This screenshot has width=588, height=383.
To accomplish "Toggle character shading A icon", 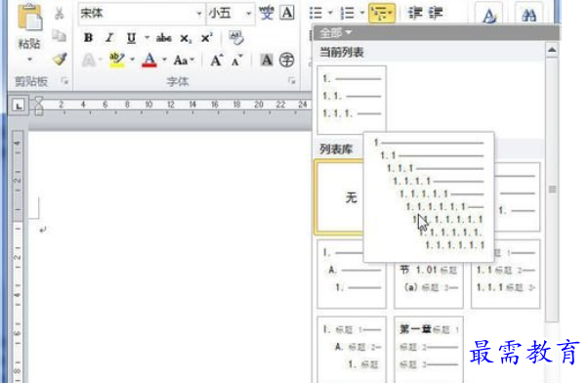I will [267, 60].
